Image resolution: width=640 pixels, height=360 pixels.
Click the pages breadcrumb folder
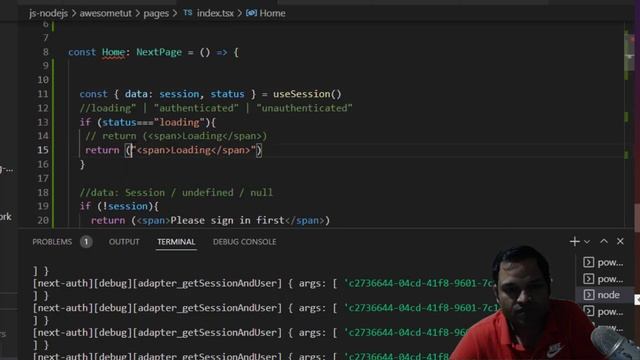[156, 13]
